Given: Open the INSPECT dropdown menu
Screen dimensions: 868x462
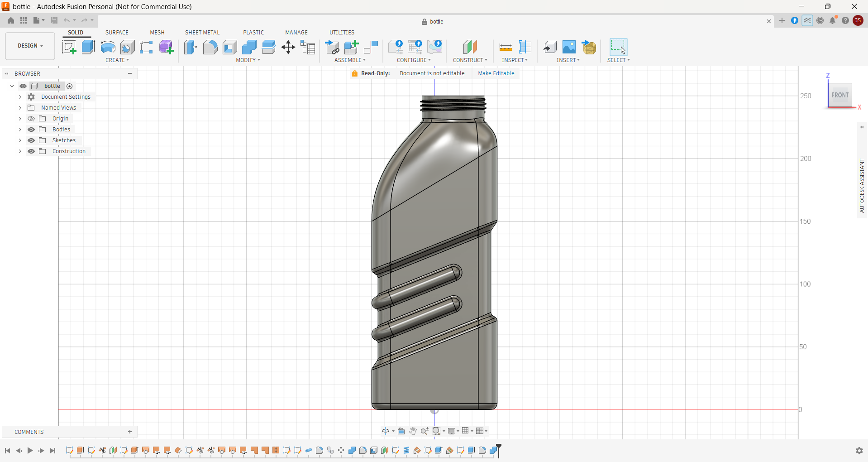Looking at the screenshot, I should click(515, 60).
